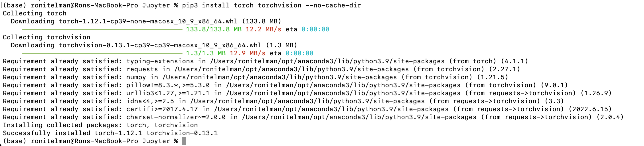Click the terminal cursor at the last prompt

184,141
